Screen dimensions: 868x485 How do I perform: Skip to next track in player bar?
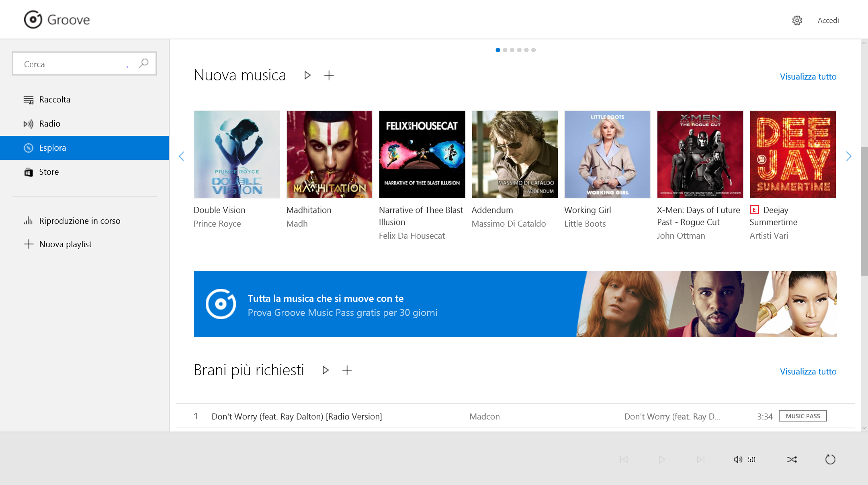point(700,459)
